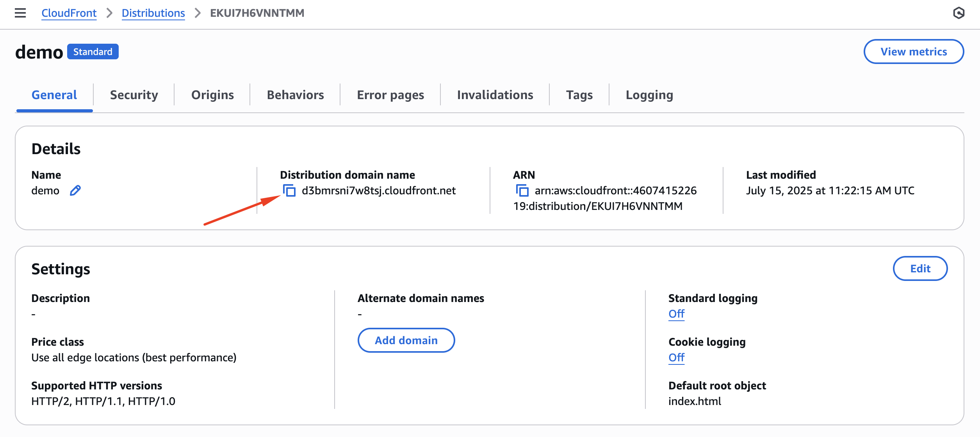Click the hexagon icon at top right
The width and height of the screenshot is (980, 437).
pos(959,13)
